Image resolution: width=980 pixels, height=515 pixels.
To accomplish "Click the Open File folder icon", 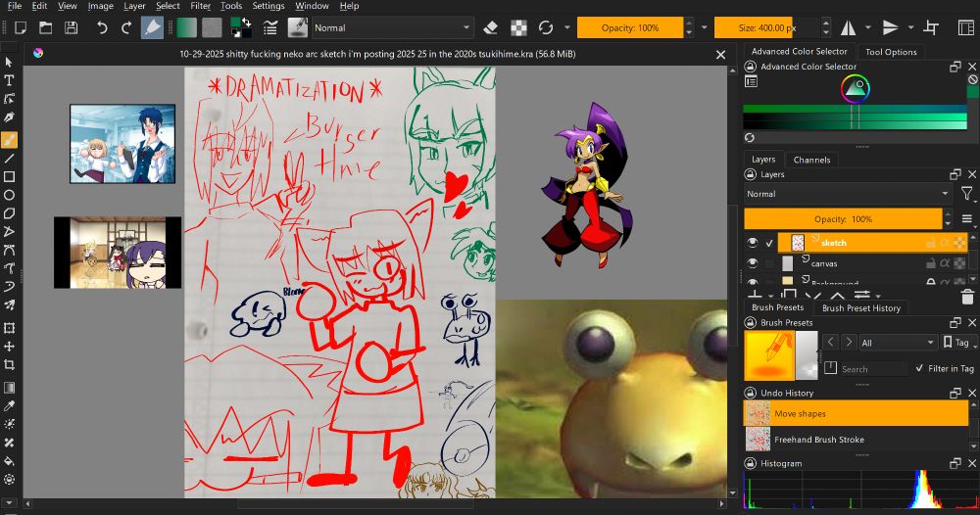I will 45,27.
